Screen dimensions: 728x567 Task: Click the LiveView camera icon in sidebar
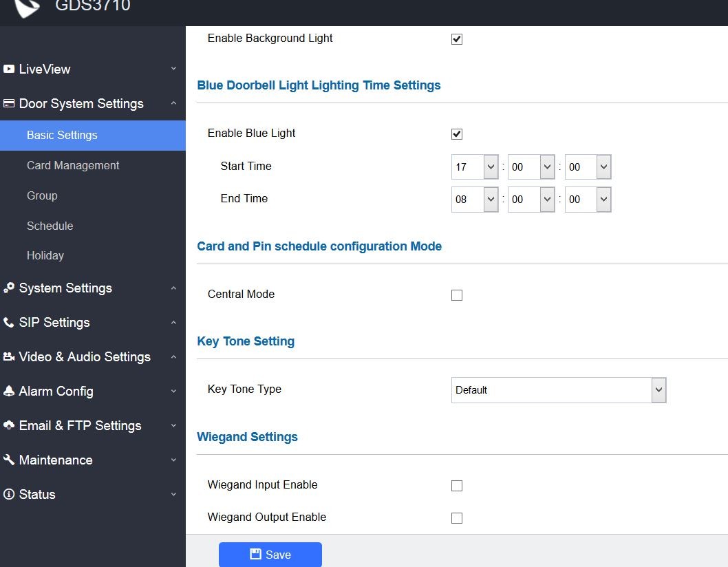(9, 69)
